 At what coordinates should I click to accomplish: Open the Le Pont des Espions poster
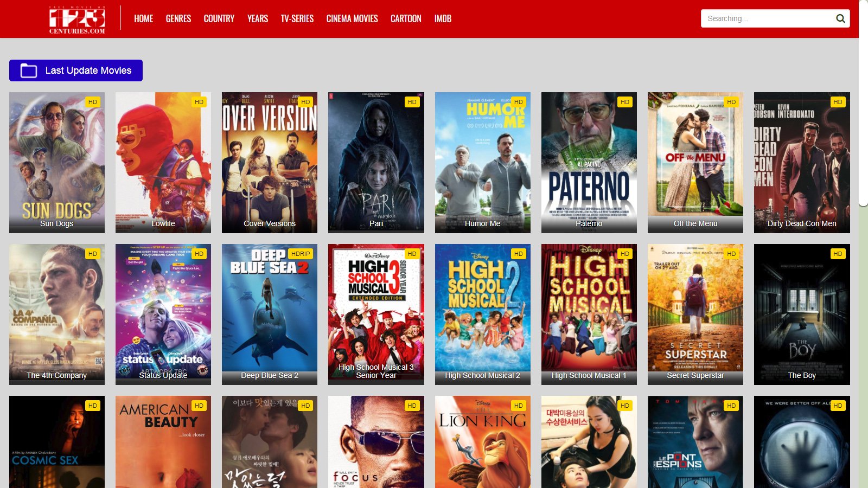click(x=695, y=442)
